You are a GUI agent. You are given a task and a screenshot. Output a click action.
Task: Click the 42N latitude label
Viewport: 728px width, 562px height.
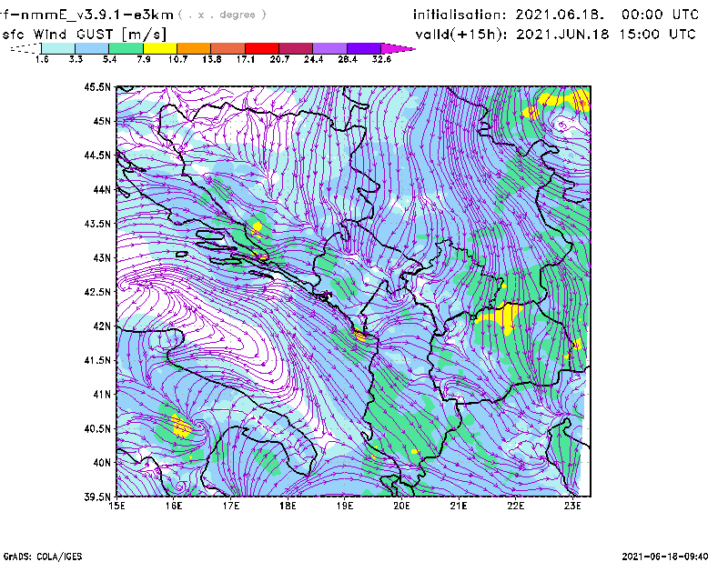coord(102,326)
